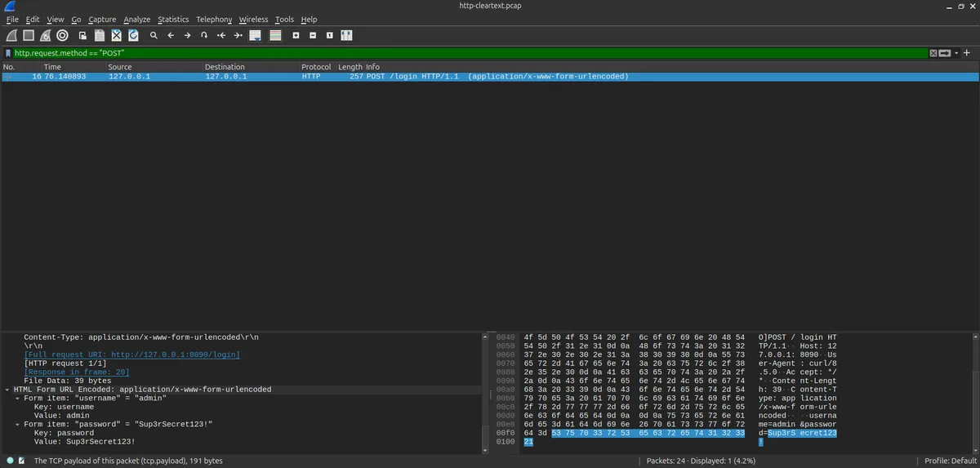980x468 pixels.
Task: Select the "Value: Sup3rSecret123!" detail line
Action: tap(84, 442)
